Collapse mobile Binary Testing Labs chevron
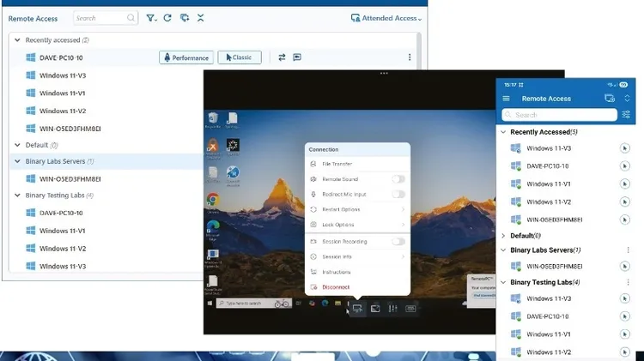 tap(503, 282)
